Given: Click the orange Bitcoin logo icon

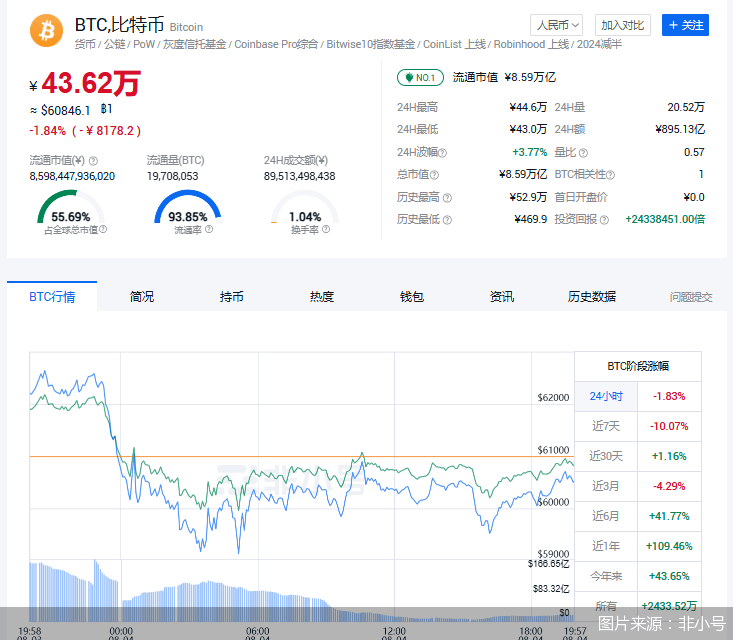Looking at the screenshot, I should click(x=46, y=31).
